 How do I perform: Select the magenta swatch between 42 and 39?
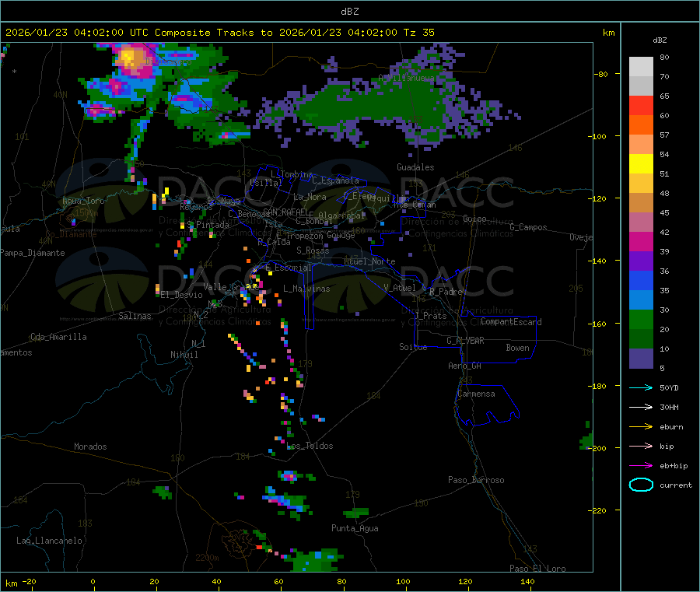[641, 241]
